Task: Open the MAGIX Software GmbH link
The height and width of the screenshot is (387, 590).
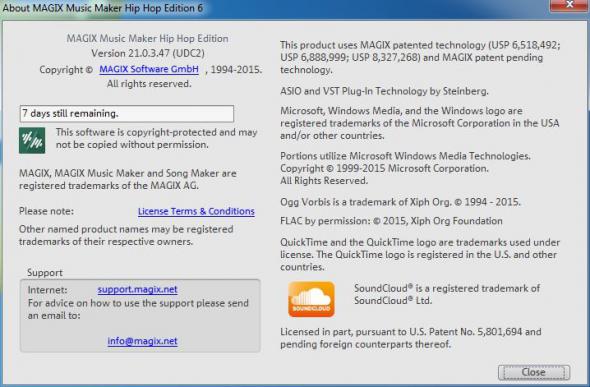Action: (149, 69)
